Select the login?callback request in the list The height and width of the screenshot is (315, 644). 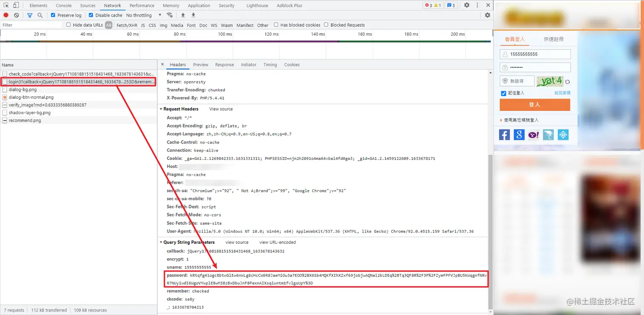[x=79, y=81]
